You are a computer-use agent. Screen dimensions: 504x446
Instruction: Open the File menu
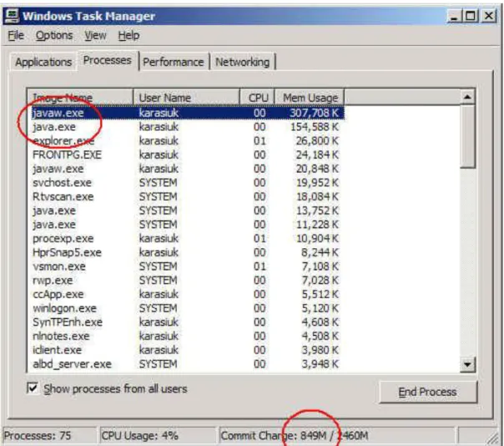pos(16,35)
